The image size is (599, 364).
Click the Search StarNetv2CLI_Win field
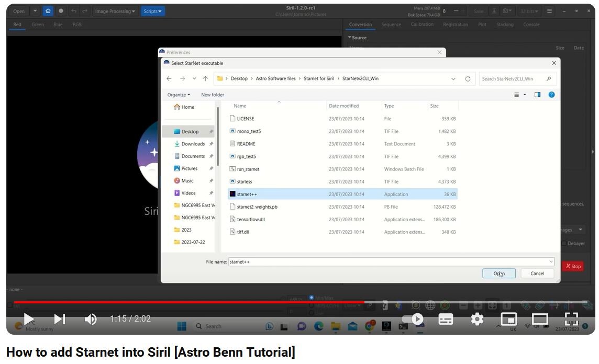click(517, 78)
